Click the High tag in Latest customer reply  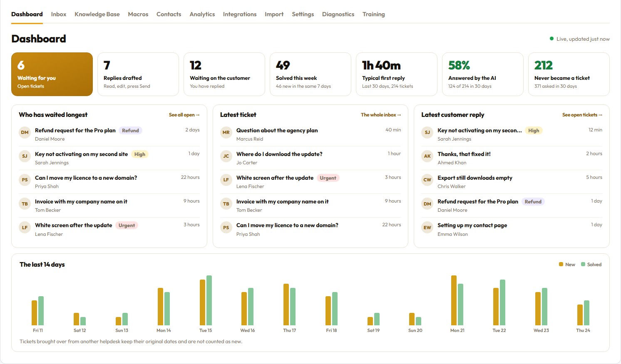click(534, 131)
